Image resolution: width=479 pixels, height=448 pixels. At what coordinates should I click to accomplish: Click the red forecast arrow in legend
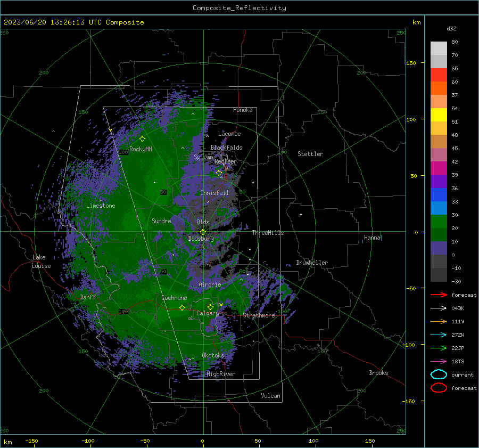pos(439,295)
